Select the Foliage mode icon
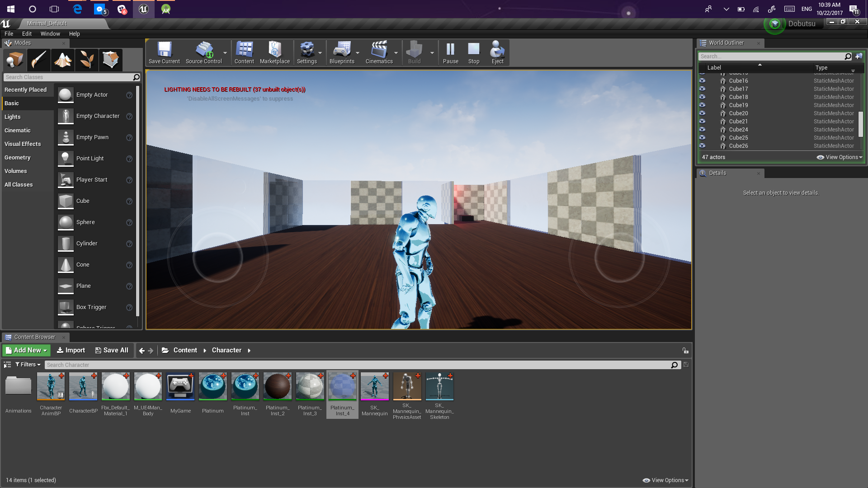868x488 pixels. [x=87, y=60]
